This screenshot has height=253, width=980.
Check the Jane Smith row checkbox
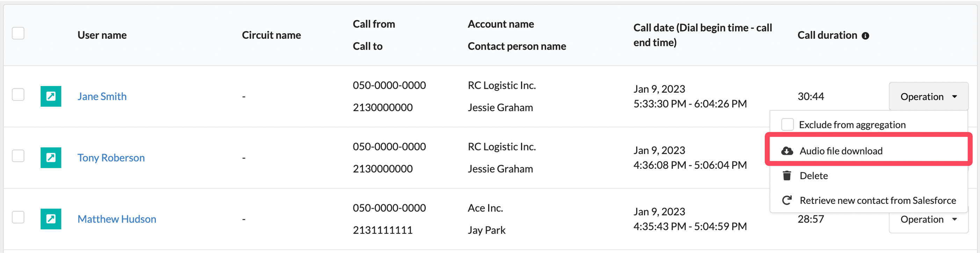pos(18,94)
